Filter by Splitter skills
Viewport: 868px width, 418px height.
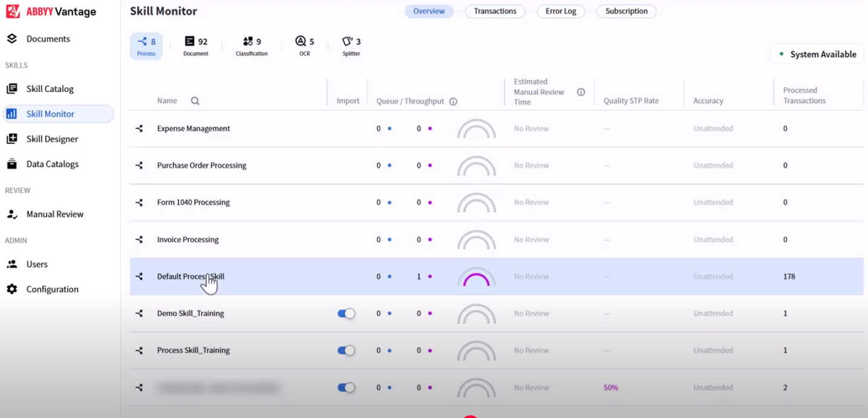351,47
